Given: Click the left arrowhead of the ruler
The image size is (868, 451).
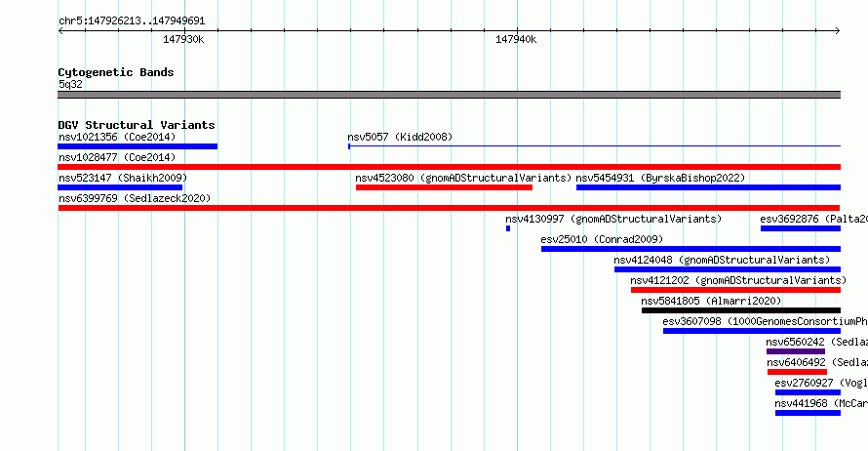Looking at the screenshot, I should pyautogui.click(x=60, y=31).
